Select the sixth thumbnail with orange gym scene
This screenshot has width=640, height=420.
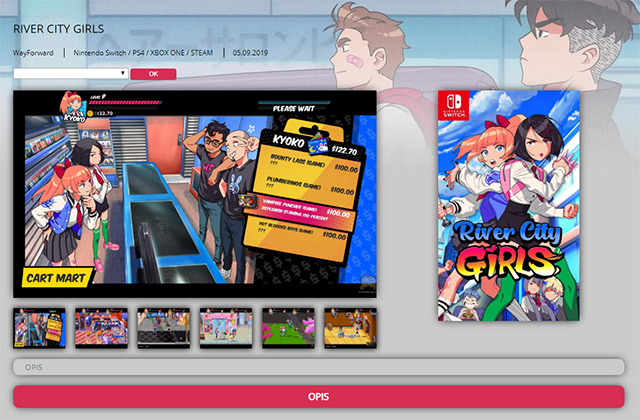click(350, 328)
